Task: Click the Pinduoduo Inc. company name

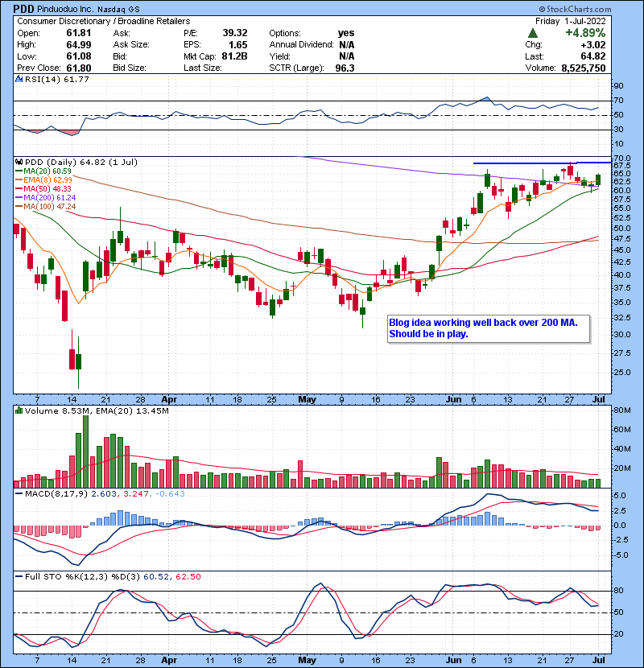Action: 64,9
